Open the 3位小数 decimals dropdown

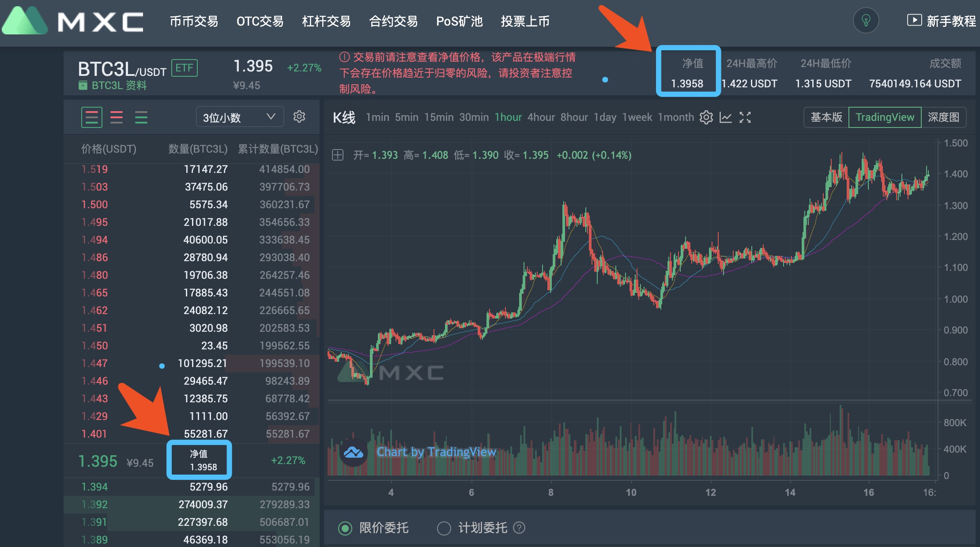point(240,117)
